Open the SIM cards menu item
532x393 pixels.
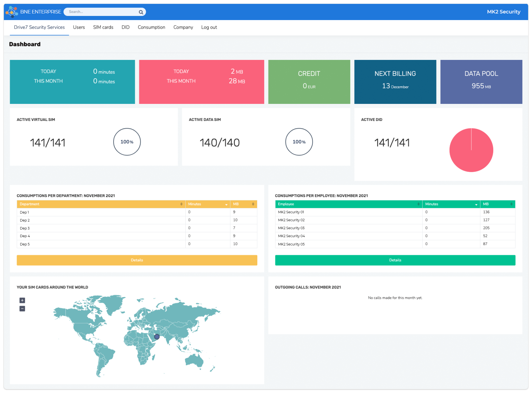point(103,27)
